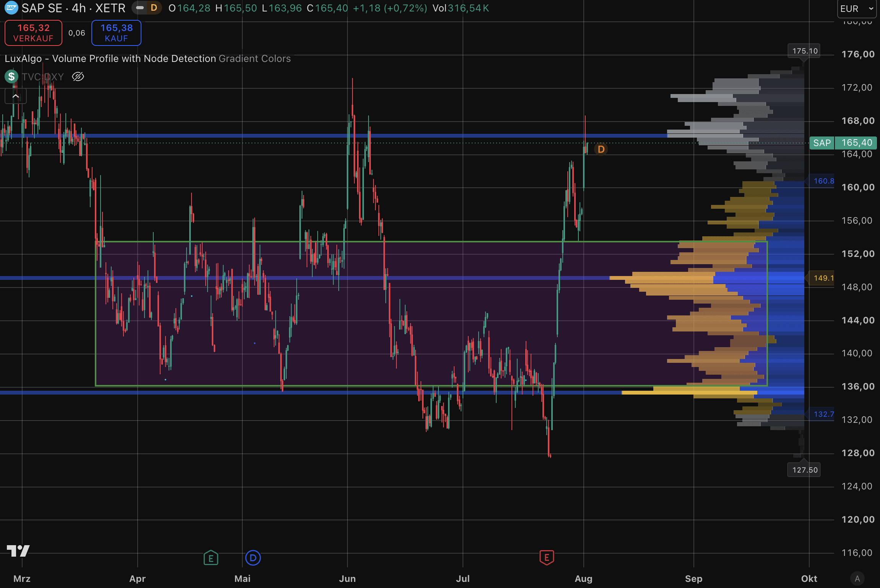Click the blue KAUF 165,38 buy button
The width and height of the screenshot is (880, 588).
pos(116,33)
